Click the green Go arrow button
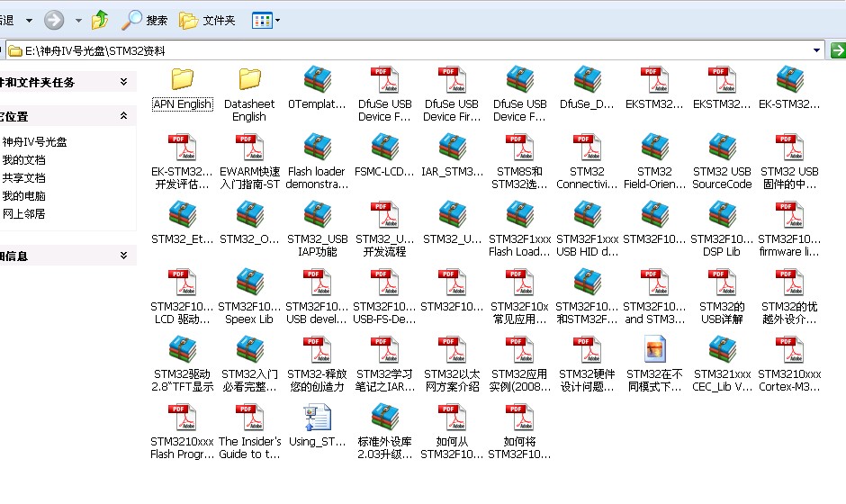This screenshot has width=846, height=504. 837,50
